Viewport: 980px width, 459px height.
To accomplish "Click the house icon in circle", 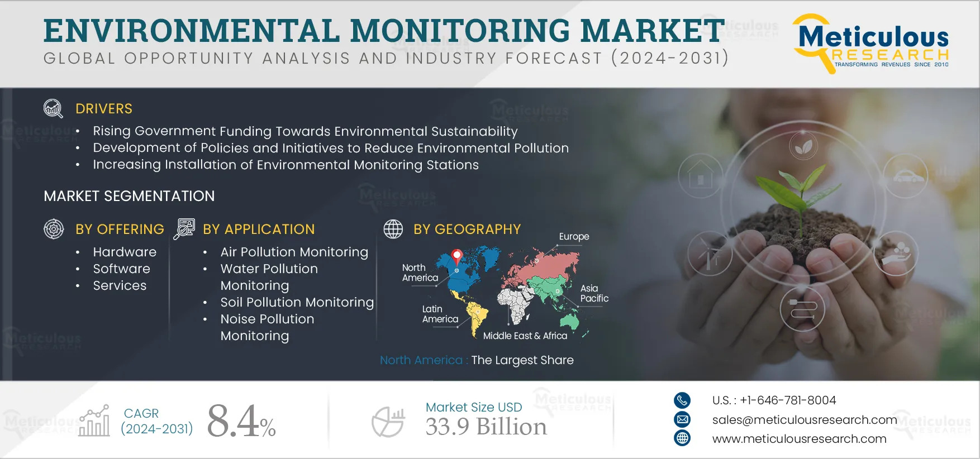I will coord(700,175).
